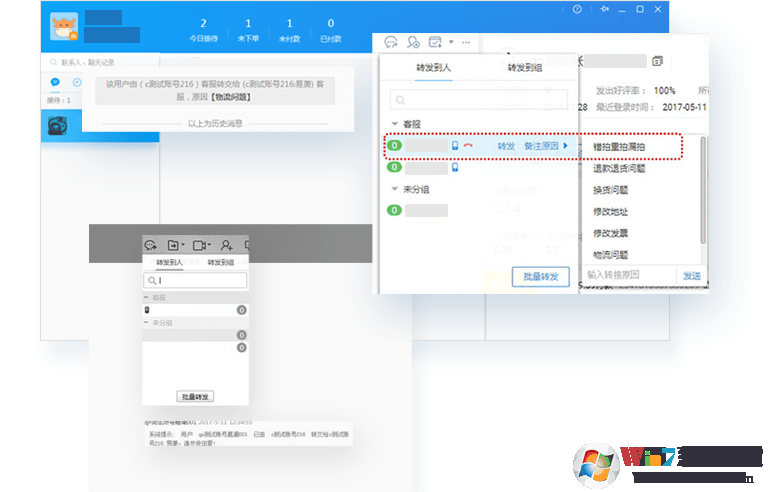Click the file transfer icon in small gray toolbar
This screenshot has width=770, height=492.
point(173,245)
